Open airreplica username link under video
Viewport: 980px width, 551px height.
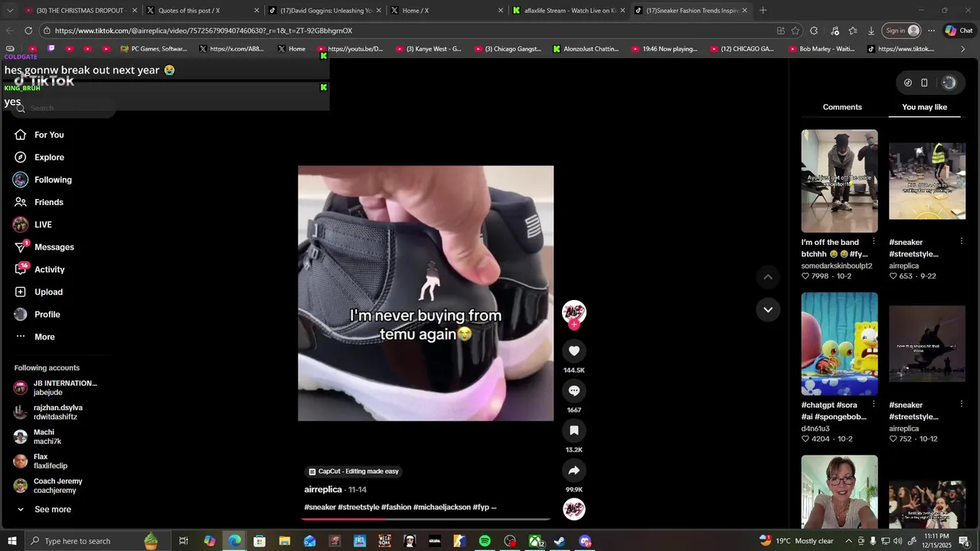click(x=323, y=490)
